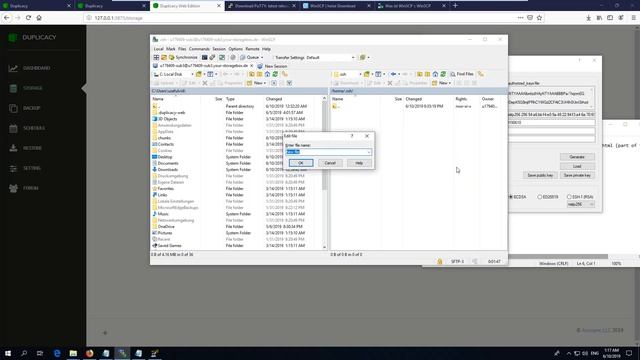Open the Commands menu in WinSCP
Viewport: 640px width, 360px height.
point(199,49)
